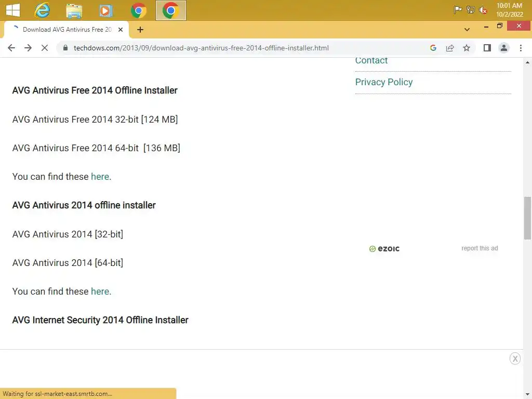532x399 pixels.
Task: Show the system clock and date
Action: click(x=509, y=10)
